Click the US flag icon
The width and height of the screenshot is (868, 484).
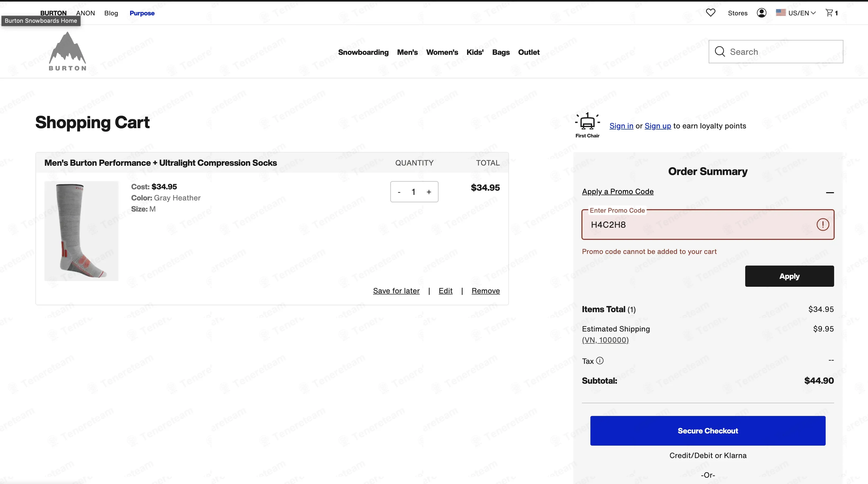tap(781, 12)
